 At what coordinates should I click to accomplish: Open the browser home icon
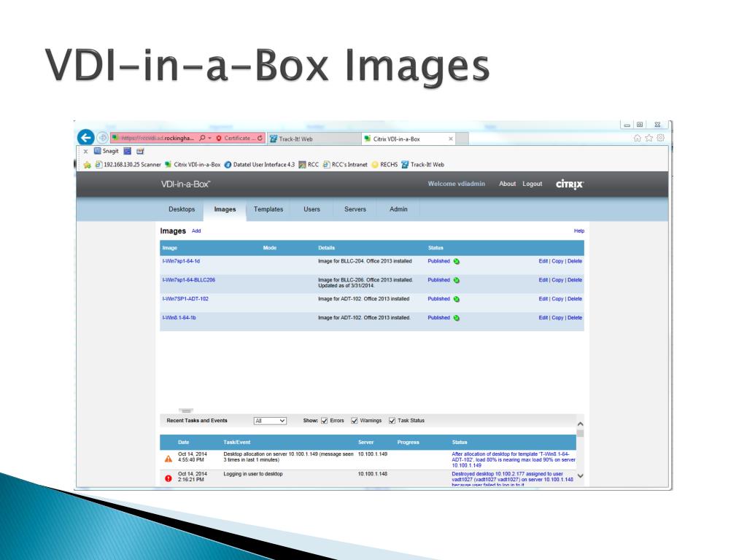637,138
